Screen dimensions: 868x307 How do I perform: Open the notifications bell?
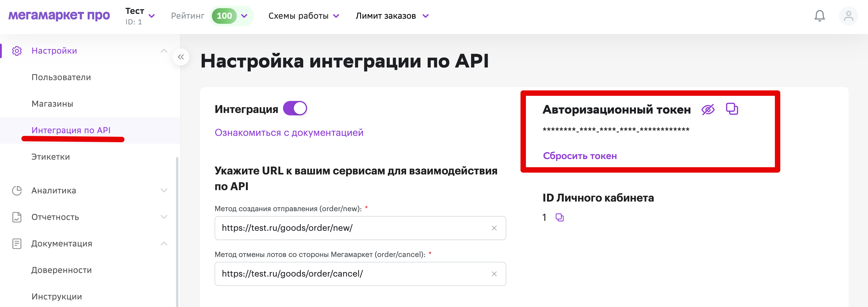point(819,16)
